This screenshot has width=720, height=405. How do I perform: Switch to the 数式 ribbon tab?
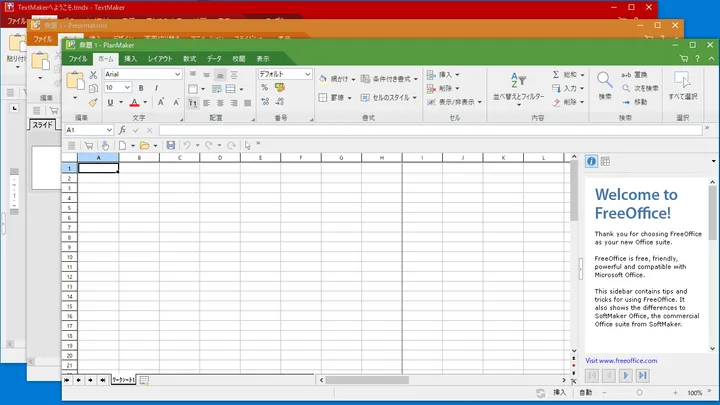point(189,59)
